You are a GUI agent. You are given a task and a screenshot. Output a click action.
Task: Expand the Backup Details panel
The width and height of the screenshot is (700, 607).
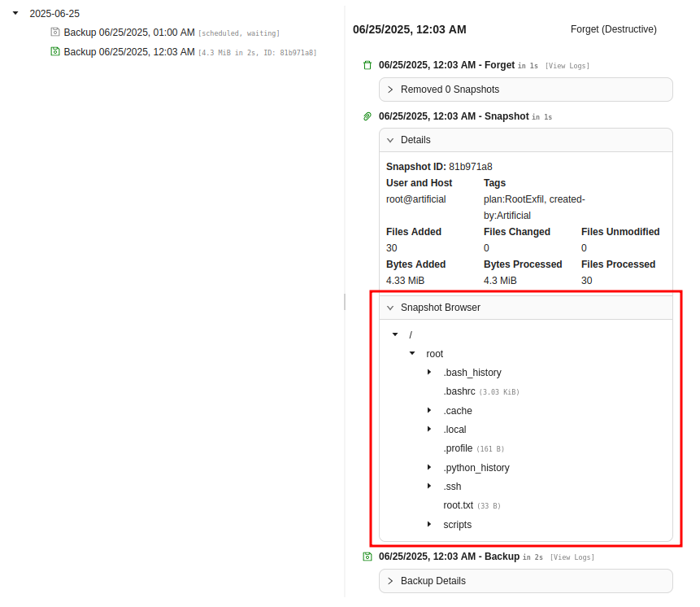390,581
